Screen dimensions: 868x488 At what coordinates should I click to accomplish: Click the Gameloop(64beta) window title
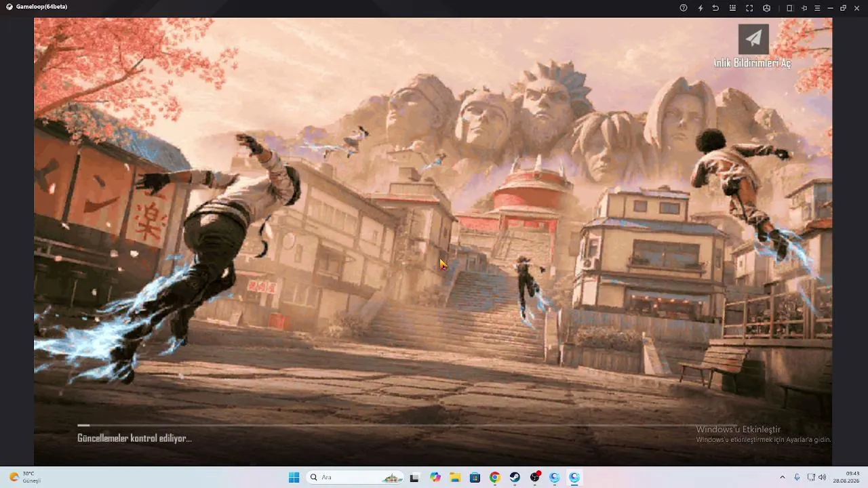41,7
